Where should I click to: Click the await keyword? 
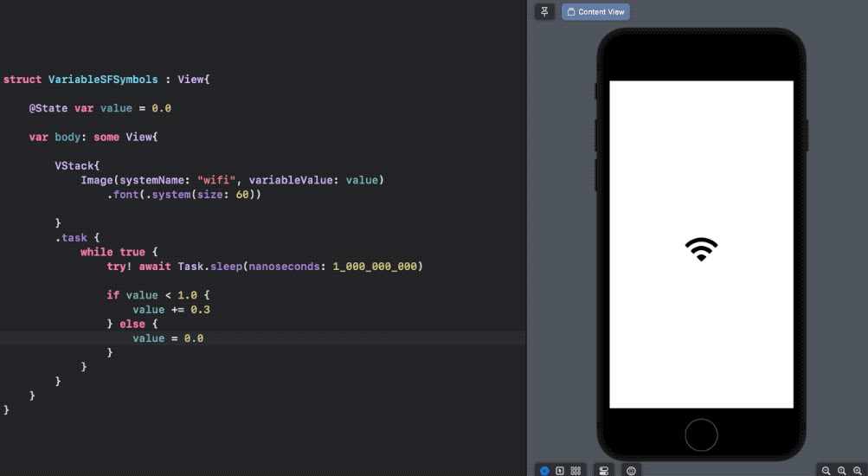[x=155, y=267]
